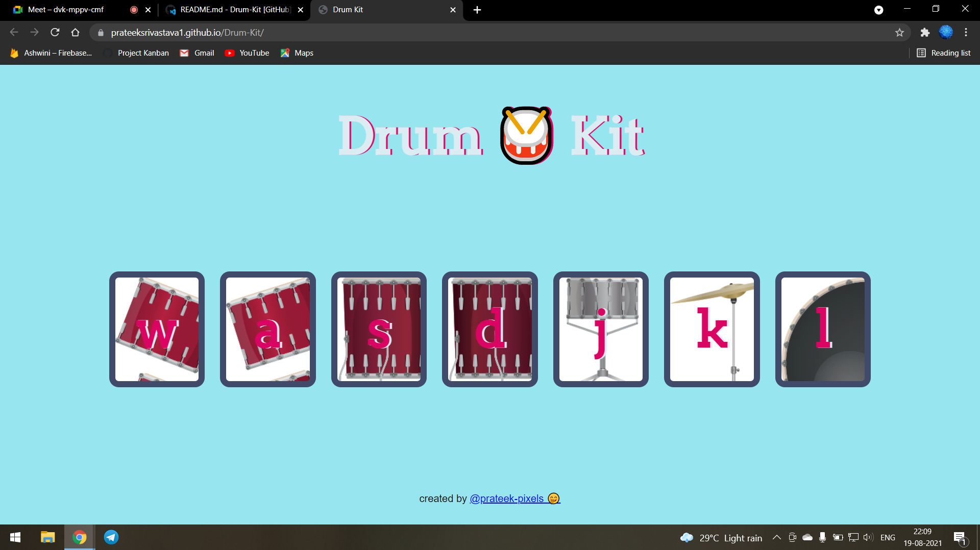Check battery status tray icon

click(x=838, y=537)
